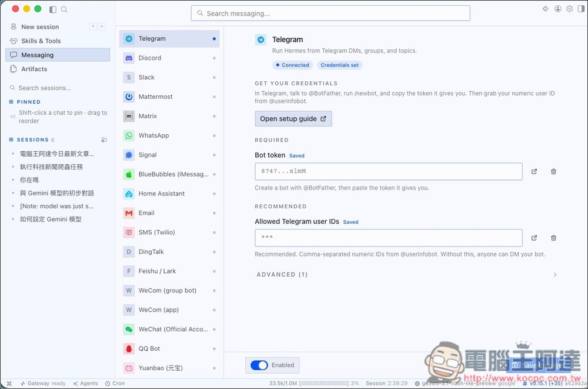Expand the ADVANCED (1) section
588x389 pixels.
406,274
